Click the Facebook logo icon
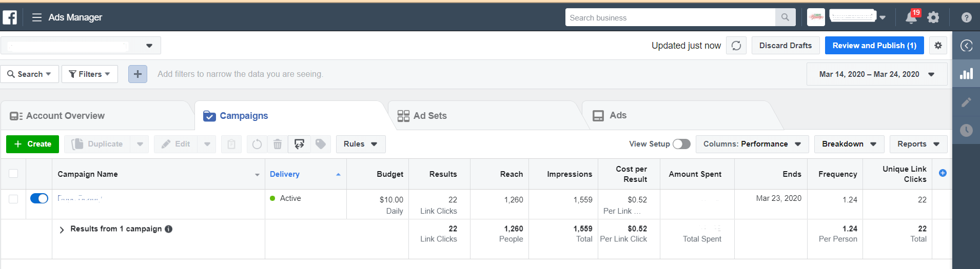This screenshot has height=269, width=980. pyautogui.click(x=10, y=17)
